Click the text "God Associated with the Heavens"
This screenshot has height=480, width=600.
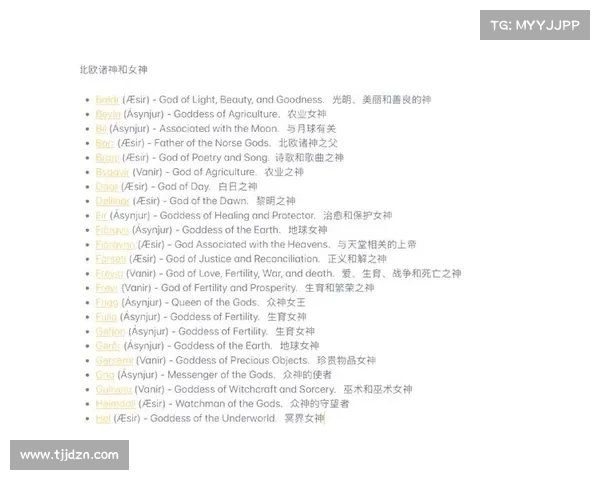coord(252,245)
